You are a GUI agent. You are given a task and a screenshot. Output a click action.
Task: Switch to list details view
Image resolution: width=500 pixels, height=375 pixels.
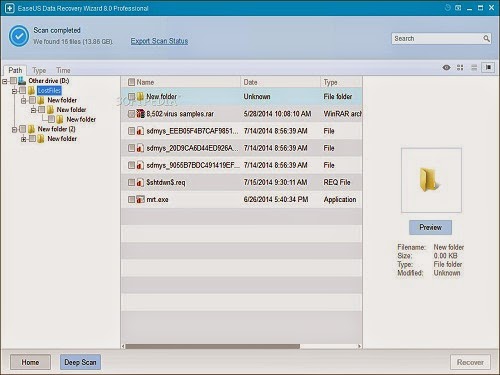point(474,68)
